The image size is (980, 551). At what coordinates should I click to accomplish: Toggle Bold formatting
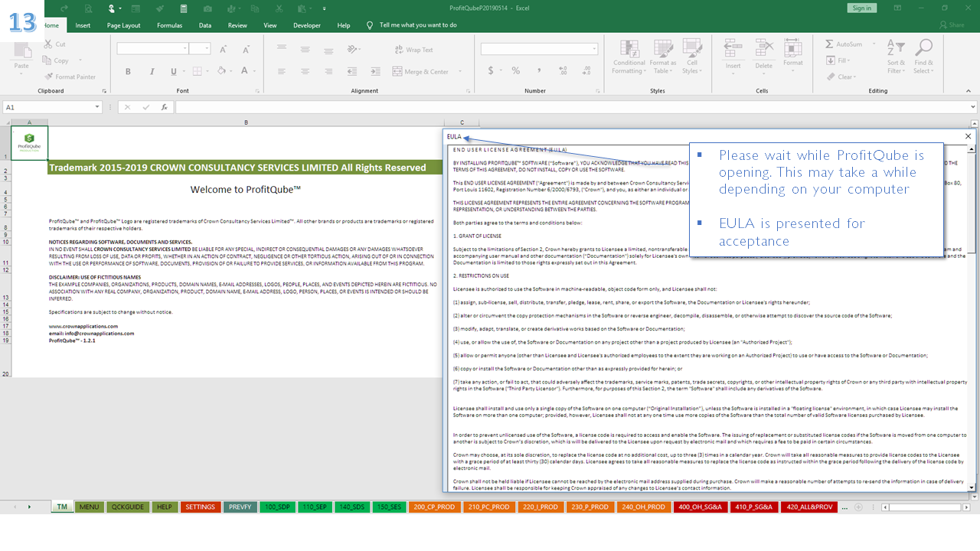pyautogui.click(x=128, y=71)
